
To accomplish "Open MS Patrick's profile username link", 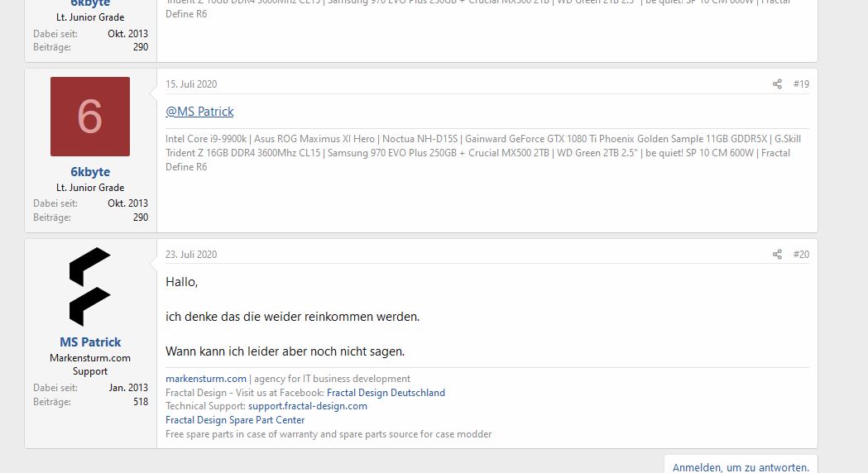I will tap(90, 342).
